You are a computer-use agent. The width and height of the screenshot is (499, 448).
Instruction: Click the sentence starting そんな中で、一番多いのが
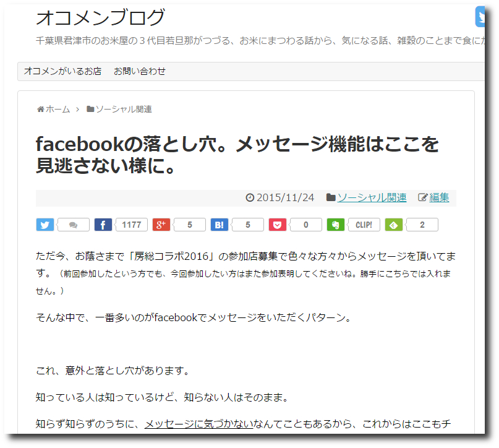point(194,317)
